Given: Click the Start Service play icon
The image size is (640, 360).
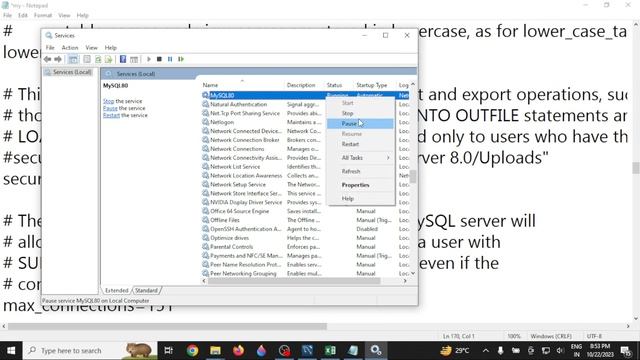Looking at the screenshot, I should [x=149, y=59].
